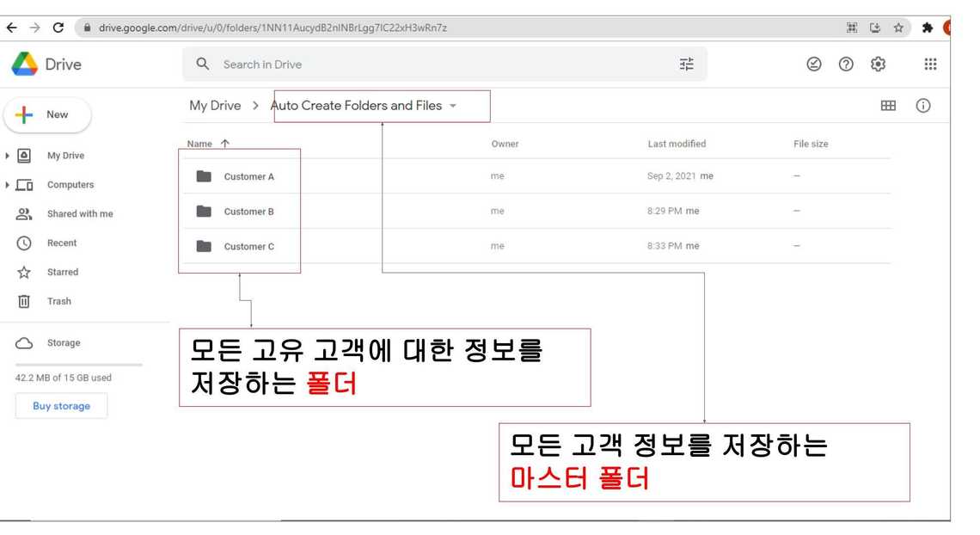Open Shared with me section
Viewport: 980px width, 535px height.
pos(79,214)
